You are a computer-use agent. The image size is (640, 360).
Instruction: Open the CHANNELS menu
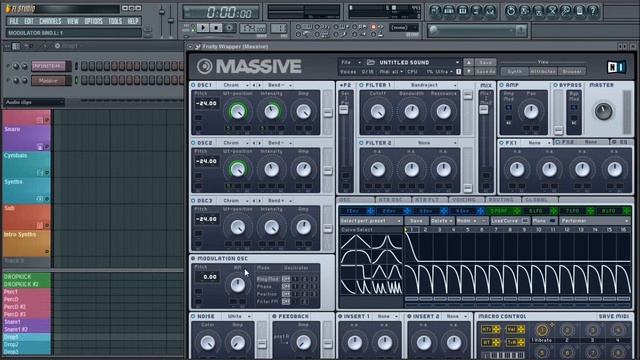coord(50,21)
